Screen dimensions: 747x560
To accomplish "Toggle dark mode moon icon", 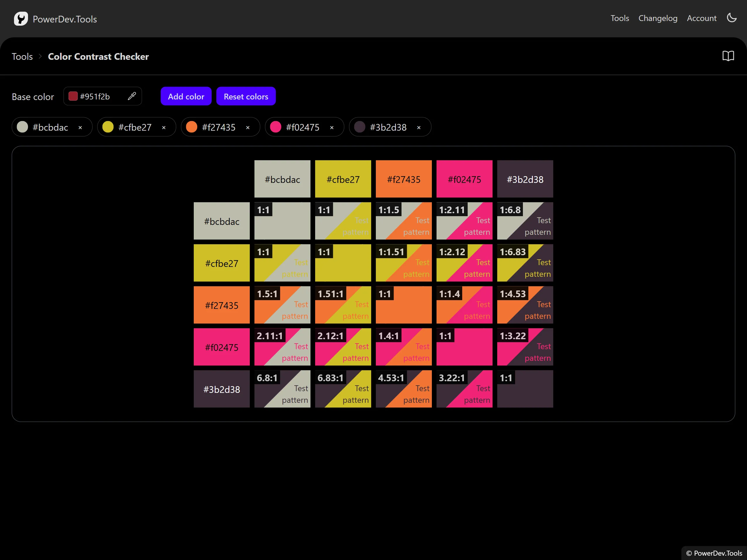I will (x=732, y=18).
